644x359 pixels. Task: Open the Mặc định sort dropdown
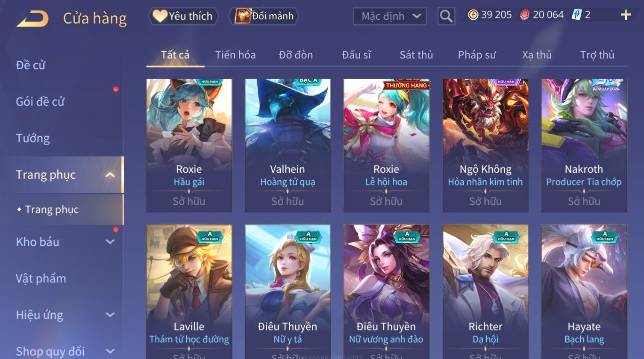pos(390,17)
